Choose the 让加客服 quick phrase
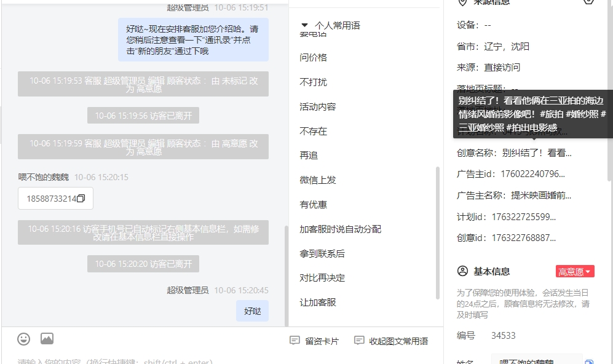 (318, 303)
